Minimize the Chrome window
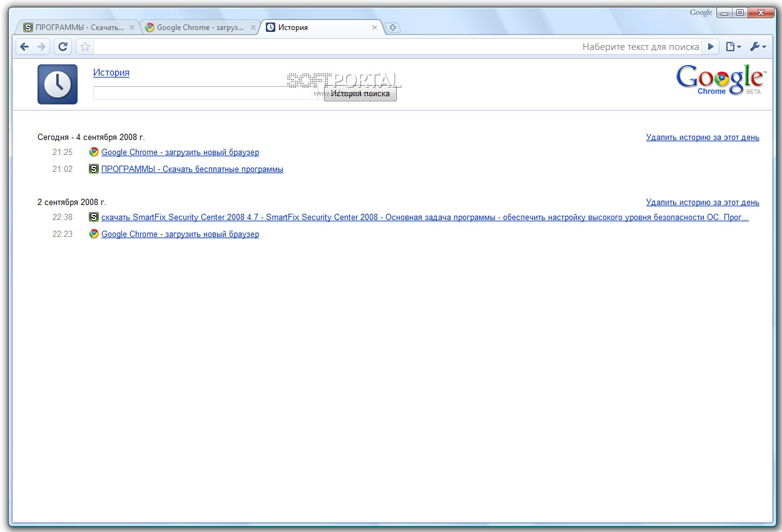Image resolution: width=782 pixels, height=532 pixels. point(724,13)
